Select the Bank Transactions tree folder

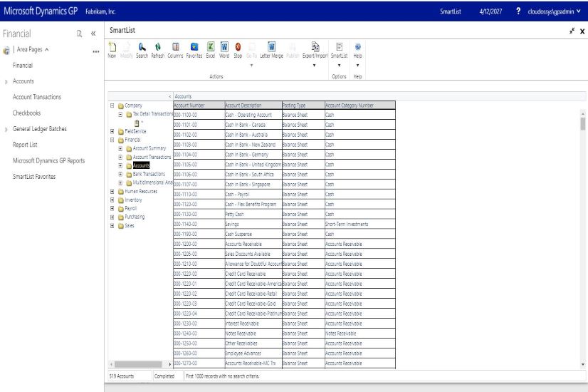(149, 174)
